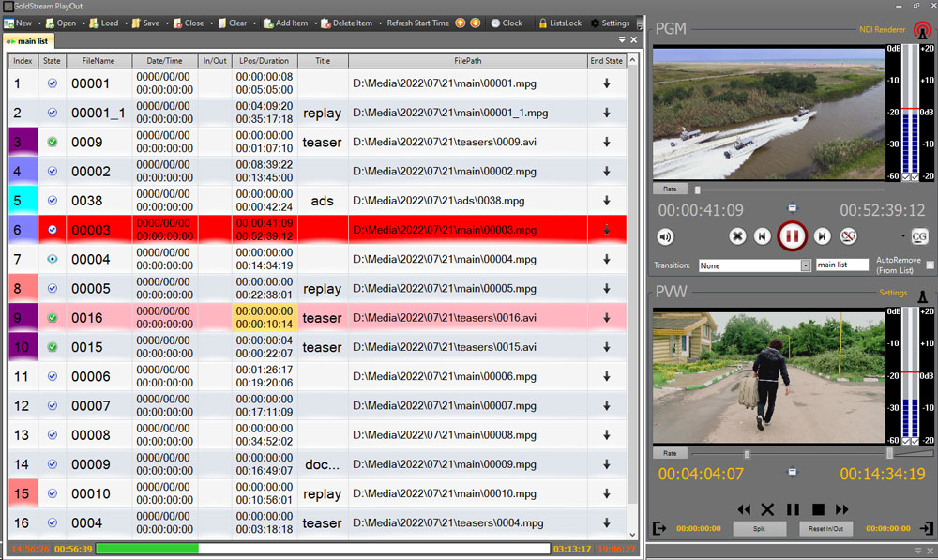
Task: Click Add Item in the toolbar
Action: (x=286, y=23)
